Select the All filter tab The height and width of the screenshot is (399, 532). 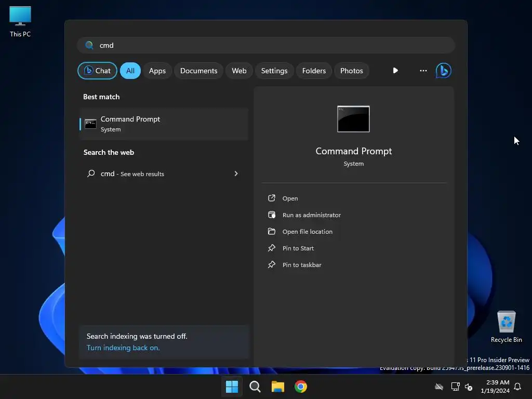[x=130, y=71]
